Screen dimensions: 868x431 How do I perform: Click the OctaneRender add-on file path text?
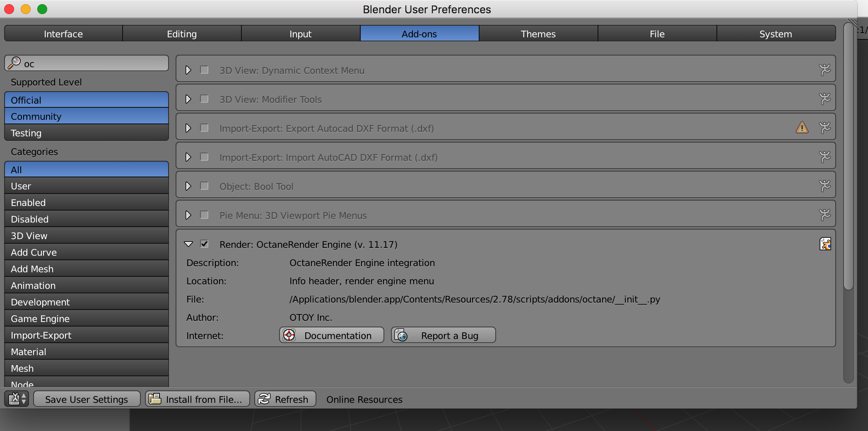(x=475, y=299)
